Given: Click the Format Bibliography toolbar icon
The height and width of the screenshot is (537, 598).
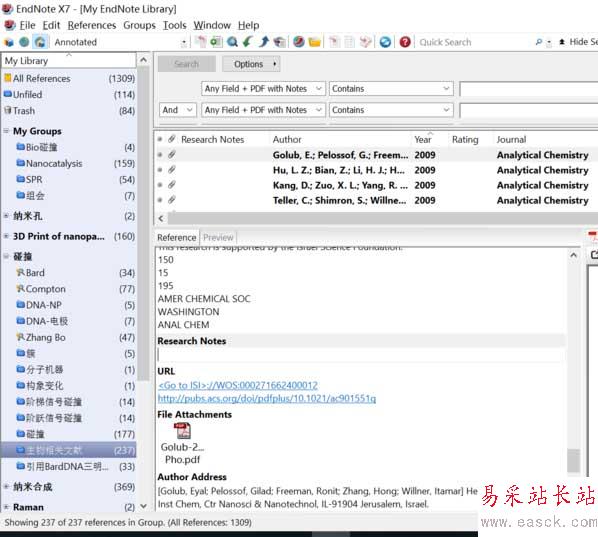Looking at the screenshot, I should 349,42.
